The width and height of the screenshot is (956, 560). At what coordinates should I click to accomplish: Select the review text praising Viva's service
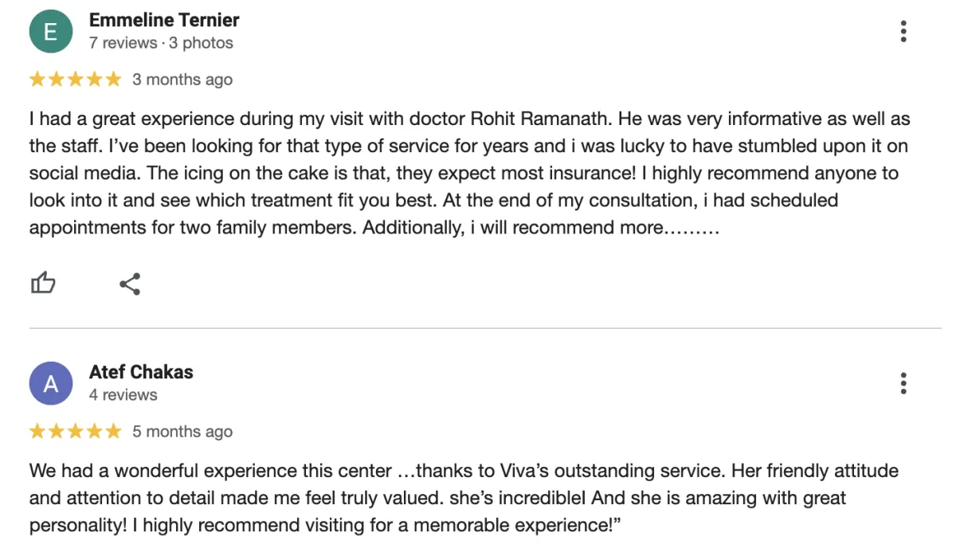click(x=464, y=498)
